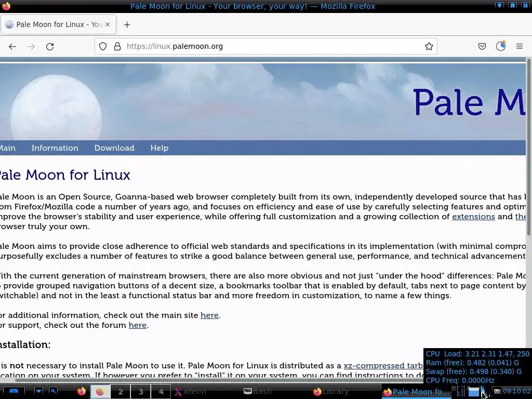The width and height of the screenshot is (532, 399).
Task: Open the Help menu on the site
Action: [159, 148]
